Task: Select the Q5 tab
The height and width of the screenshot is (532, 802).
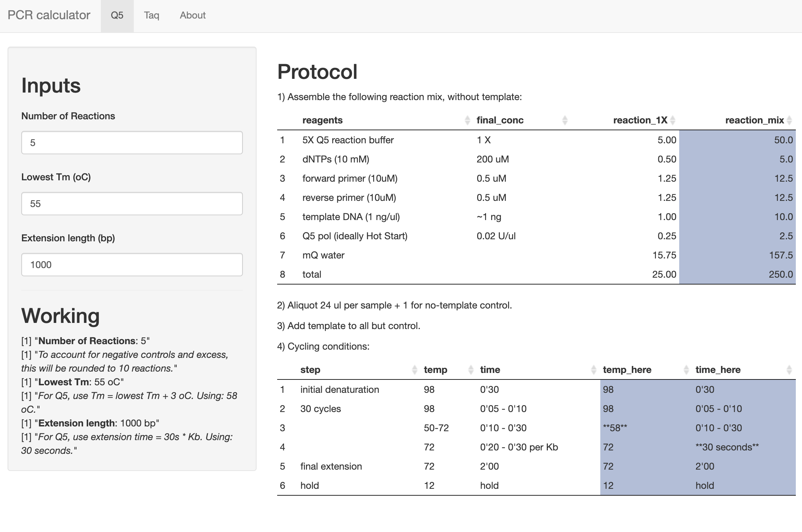Action: pyautogui.click(x=117, y=15)
